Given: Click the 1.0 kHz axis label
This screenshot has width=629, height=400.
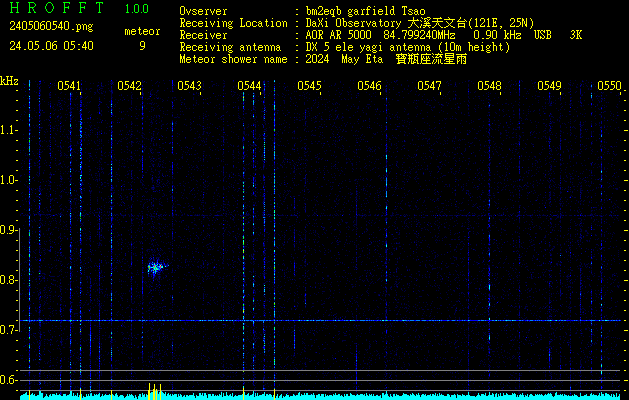Looking at the screenshot, I should pyautogui.click(x=9, y=180).
